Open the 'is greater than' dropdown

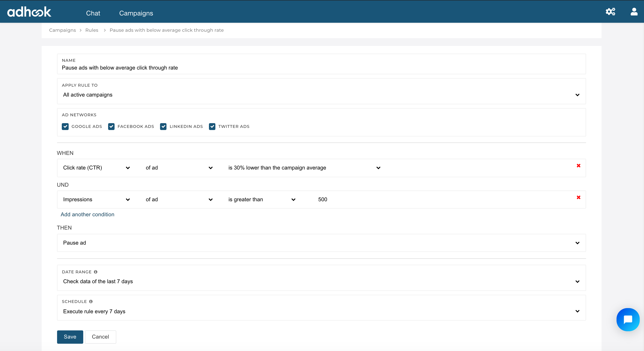click(262, 200)
